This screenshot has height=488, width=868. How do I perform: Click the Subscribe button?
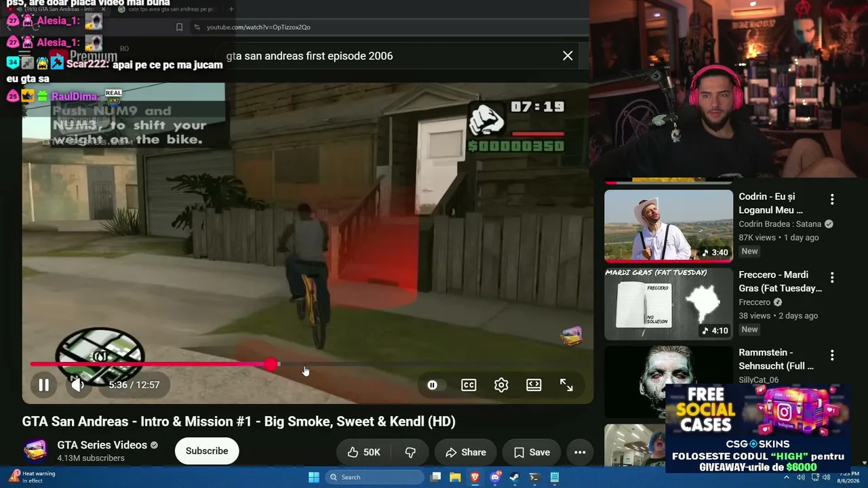(207, 451)
